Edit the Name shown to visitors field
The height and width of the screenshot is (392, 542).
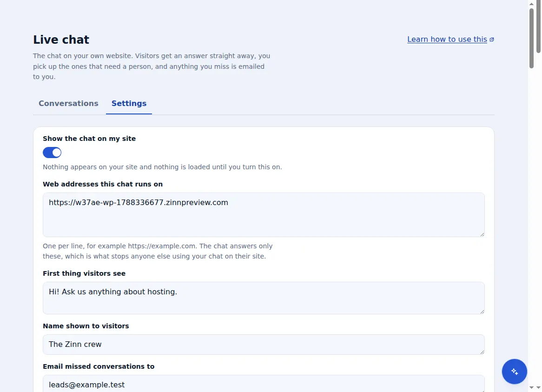coord(264,344)
